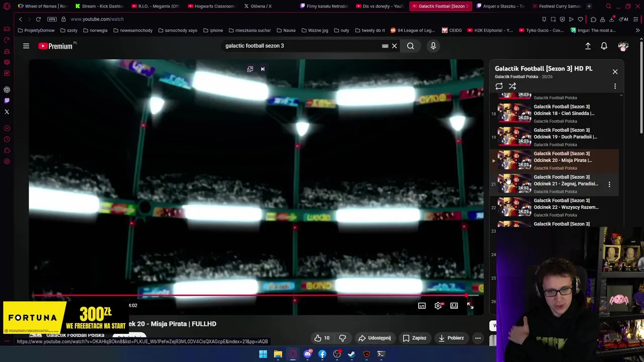
Task: Dislike the video with thumbs down
Action: pos(343,338)
